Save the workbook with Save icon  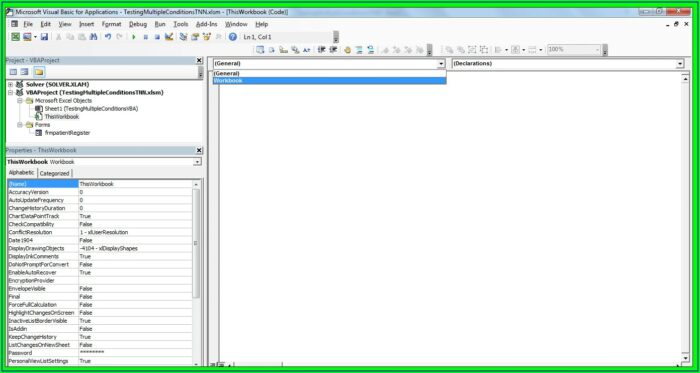pos(44,37)
